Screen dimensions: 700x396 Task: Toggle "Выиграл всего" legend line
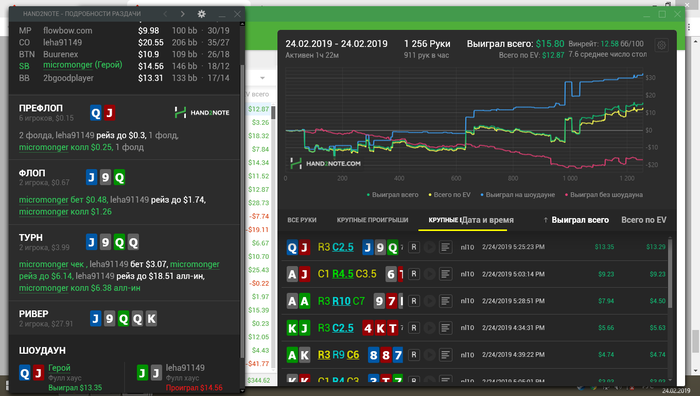click(392, 195)
